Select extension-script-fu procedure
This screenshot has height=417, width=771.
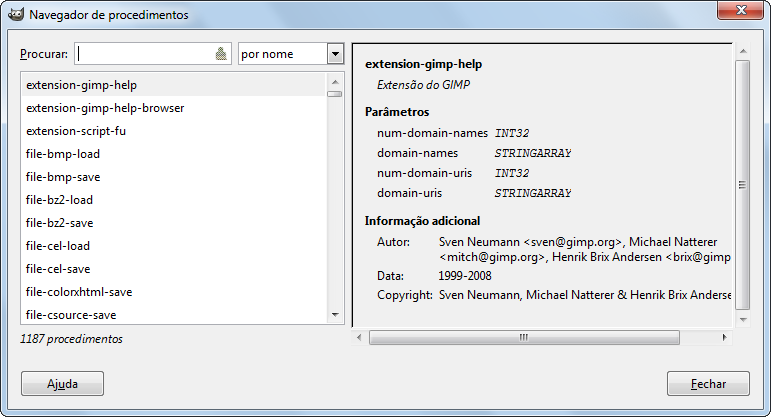[x=76, y=131]
